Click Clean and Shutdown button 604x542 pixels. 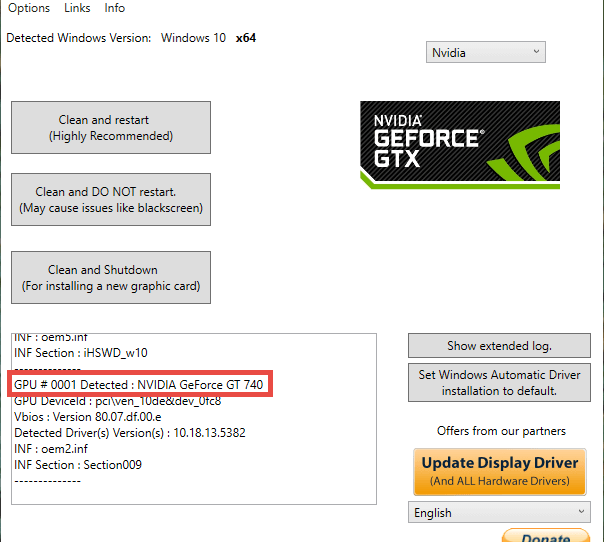[x=111, y=278]
